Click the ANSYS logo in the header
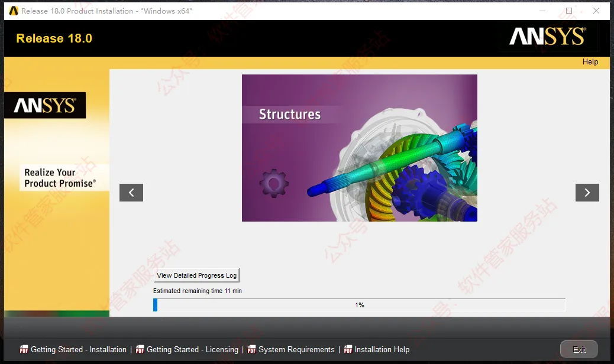The height and width of the screenshot is (364, 614). pyautogui.click(x=547, y=37)
